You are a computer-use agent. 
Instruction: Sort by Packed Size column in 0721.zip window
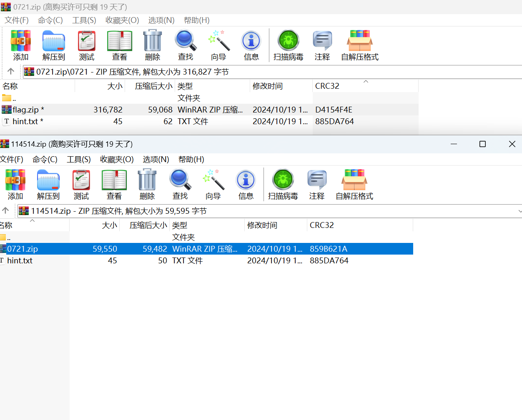150,86
